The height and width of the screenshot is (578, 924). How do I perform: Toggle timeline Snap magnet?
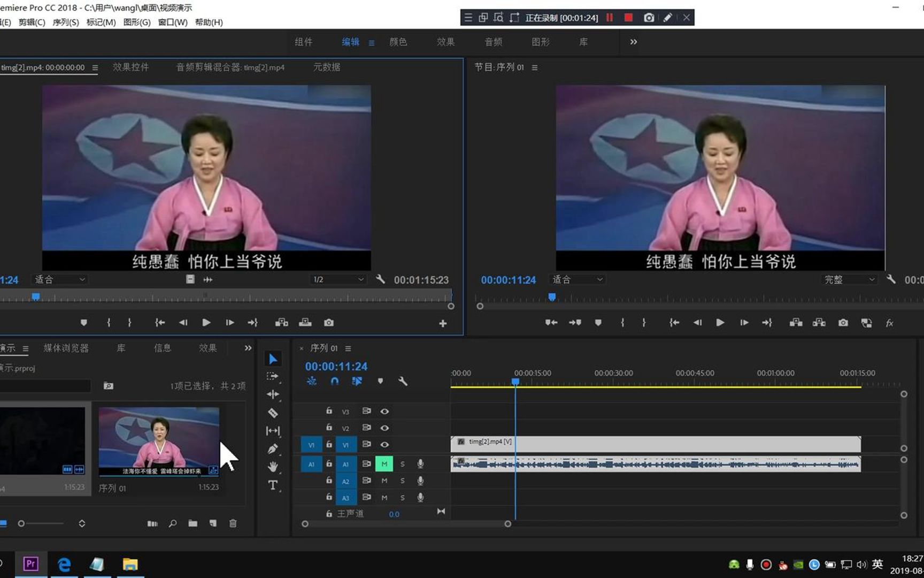pyautogui.click(x=335, y=381)
